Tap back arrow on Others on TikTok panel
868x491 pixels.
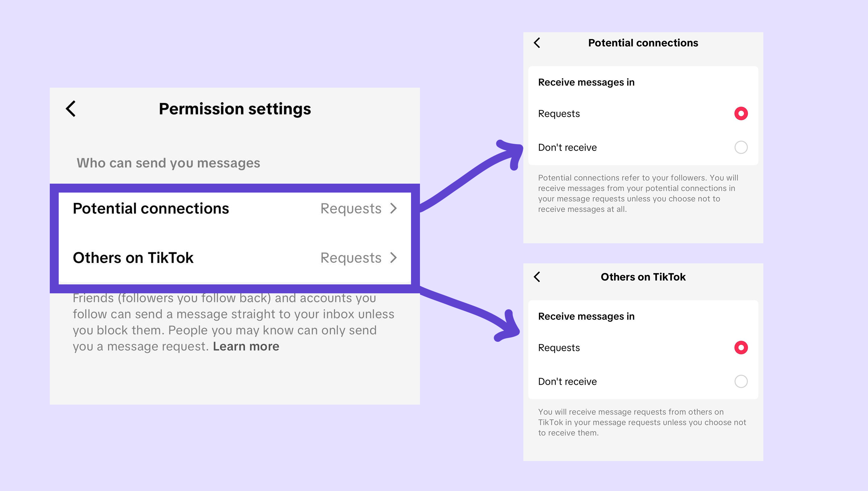537,277
